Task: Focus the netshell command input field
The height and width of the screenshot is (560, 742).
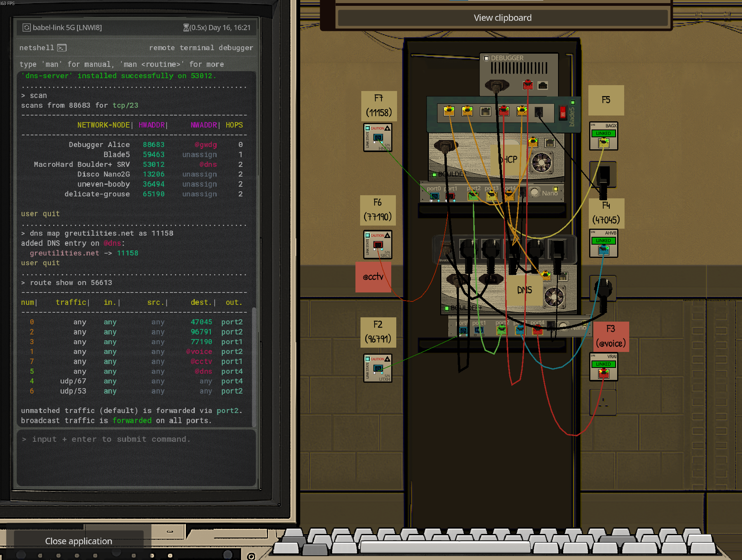Action: point(136,457)
